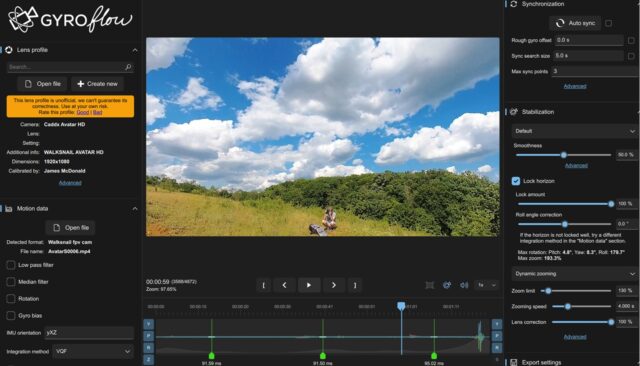Collapse the Motion data section
The image size is (640, 366).
pos(135,209)
